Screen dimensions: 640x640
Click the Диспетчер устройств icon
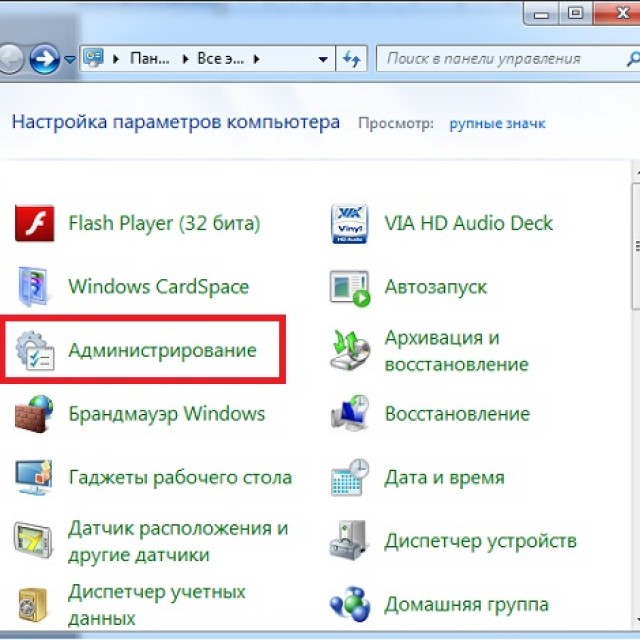coord(349,540)
